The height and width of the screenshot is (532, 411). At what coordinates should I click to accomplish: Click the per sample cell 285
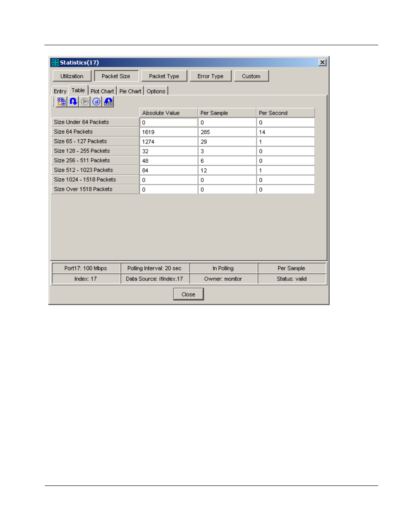coord(227,132)
